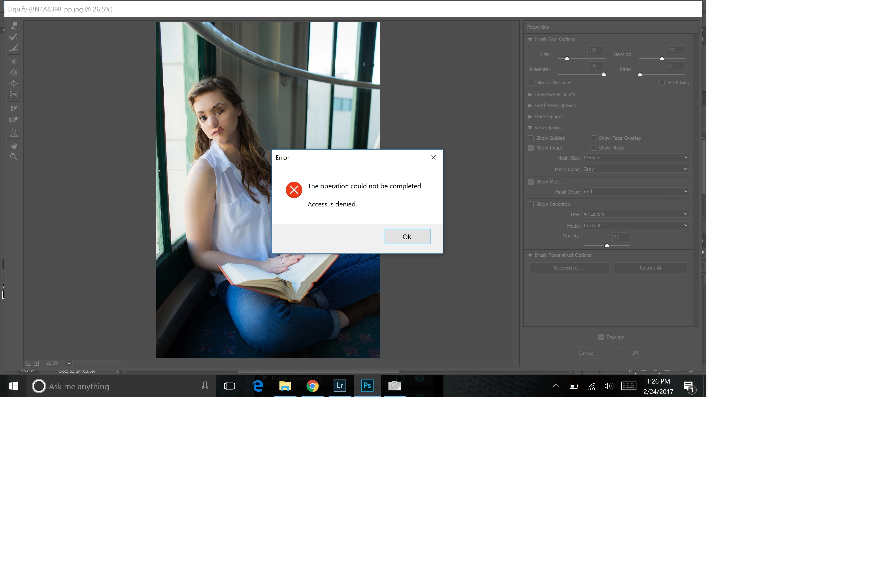Open the Mesh Size dropdown
Image resolution: width=883 pixels, height=588 pixels.
click(635, 157)
